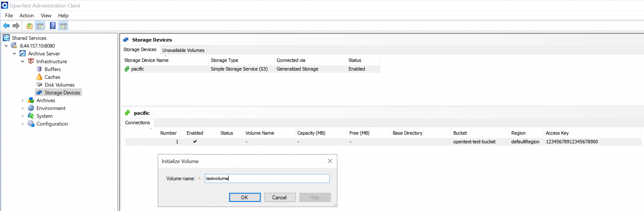Expand the Configuration node
644x211 pixels.
pos(23,124)
